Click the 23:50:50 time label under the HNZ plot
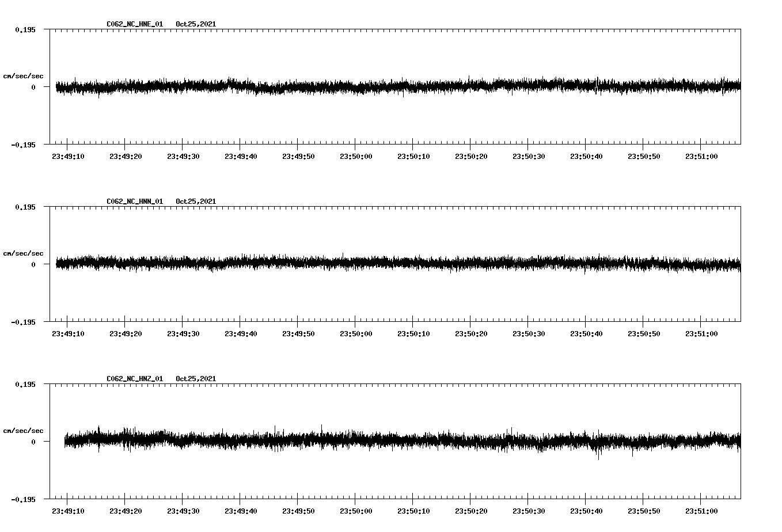Image resolution: width=782 pixels, height=532 pixels. click(x=644, y=511)
